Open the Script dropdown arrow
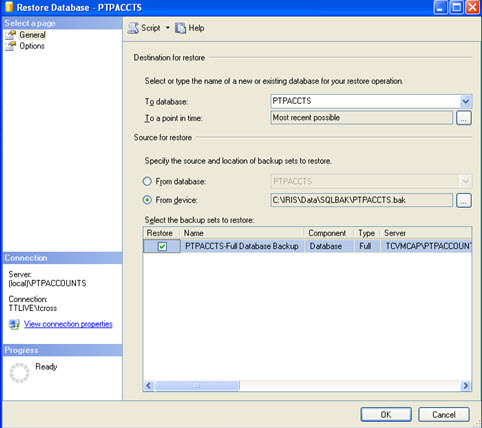The height and width of the screenshot is (428, 482). coord(168,28)
